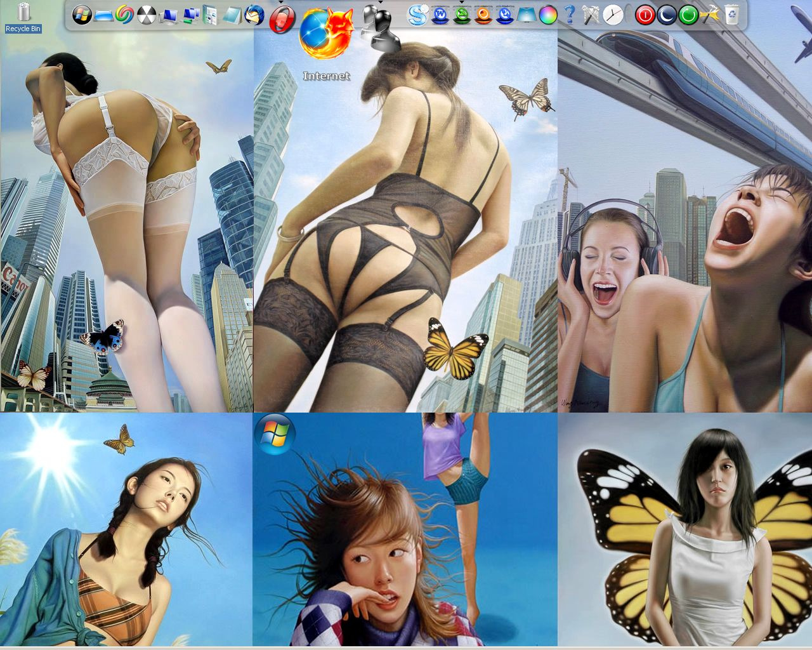This screenshot has height=650, width=812.
Task: Click the Windows logo orb on wallpaper
Action: tap(275, 434)
